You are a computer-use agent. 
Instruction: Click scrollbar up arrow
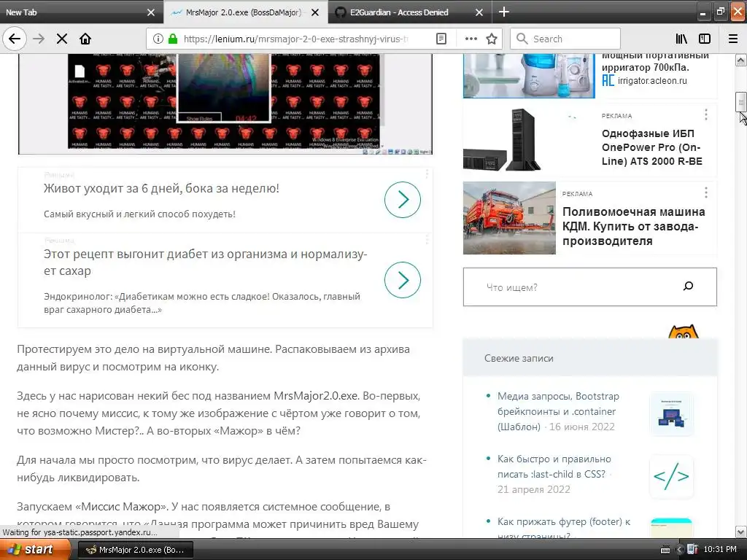coord(741,60)
